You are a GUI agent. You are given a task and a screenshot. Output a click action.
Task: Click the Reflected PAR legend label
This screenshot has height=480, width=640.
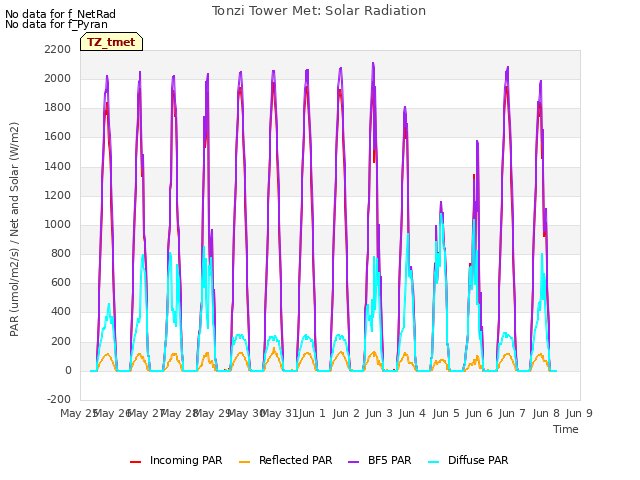[x=296, y=460]
